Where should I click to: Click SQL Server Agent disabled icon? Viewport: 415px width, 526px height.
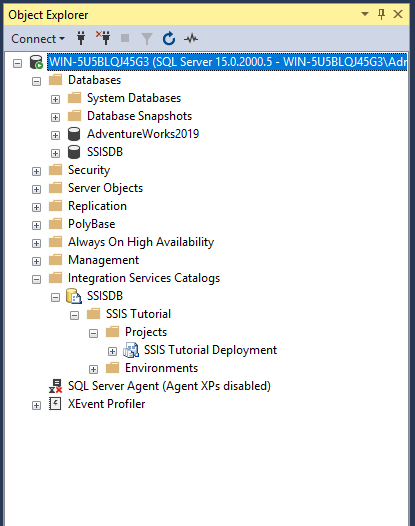55,386
